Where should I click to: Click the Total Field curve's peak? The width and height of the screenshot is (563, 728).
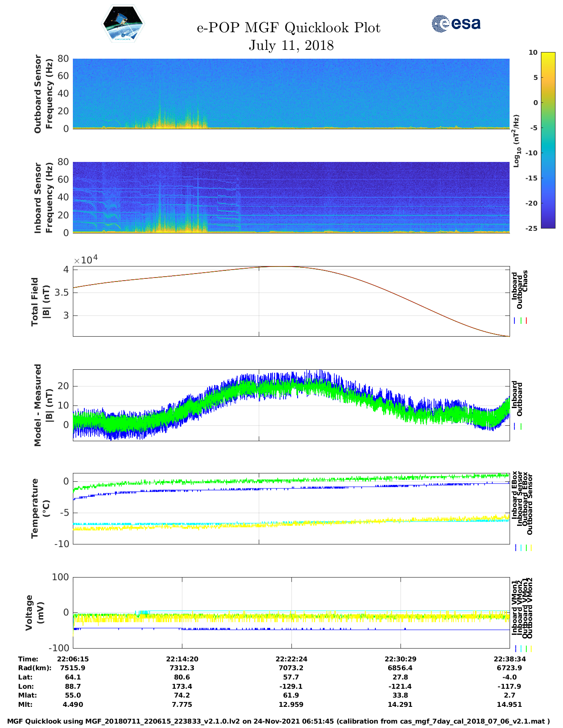pyautogui.click(x=283, y=266)
